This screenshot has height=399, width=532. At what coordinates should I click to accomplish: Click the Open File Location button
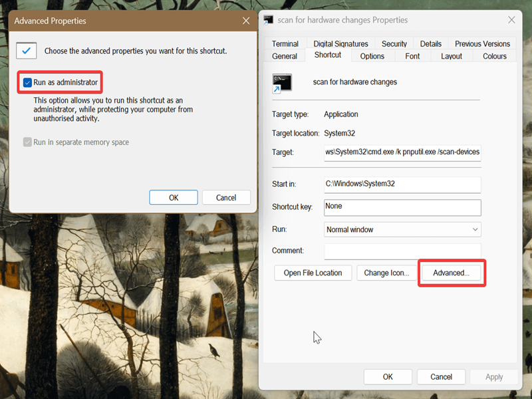click(313, 273)
